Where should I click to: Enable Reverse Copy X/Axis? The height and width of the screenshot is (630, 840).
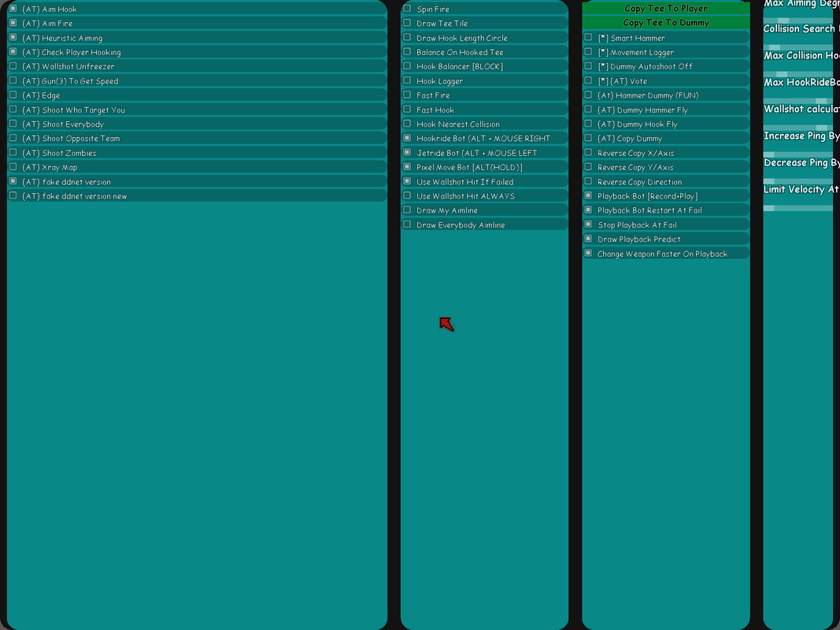pos(588,152)
